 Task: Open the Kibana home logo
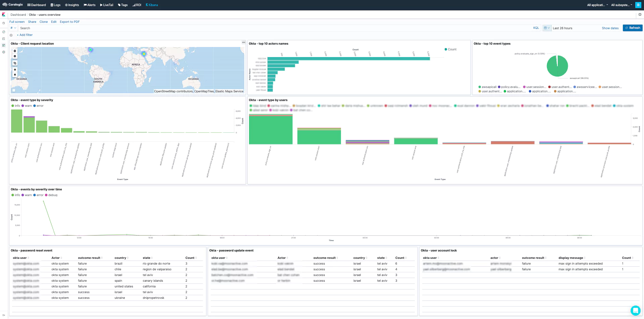coord(4,15)
